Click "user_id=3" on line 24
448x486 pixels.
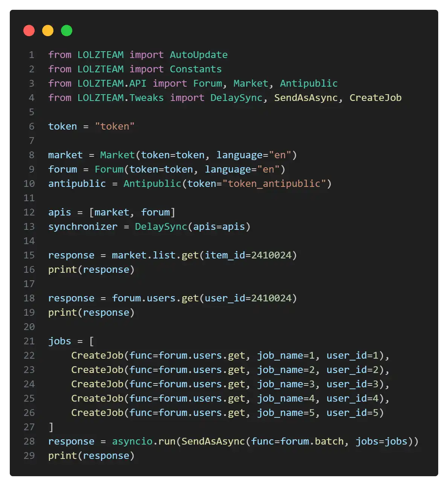pyautogui.click(x=352, y=384)
